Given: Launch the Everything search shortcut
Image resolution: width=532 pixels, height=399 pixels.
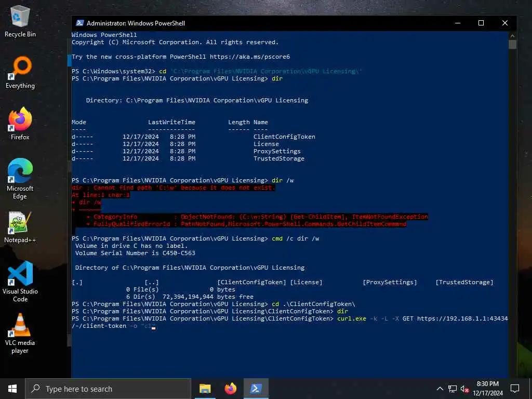Looking at the screenshot, I should (x=20, y=73).
